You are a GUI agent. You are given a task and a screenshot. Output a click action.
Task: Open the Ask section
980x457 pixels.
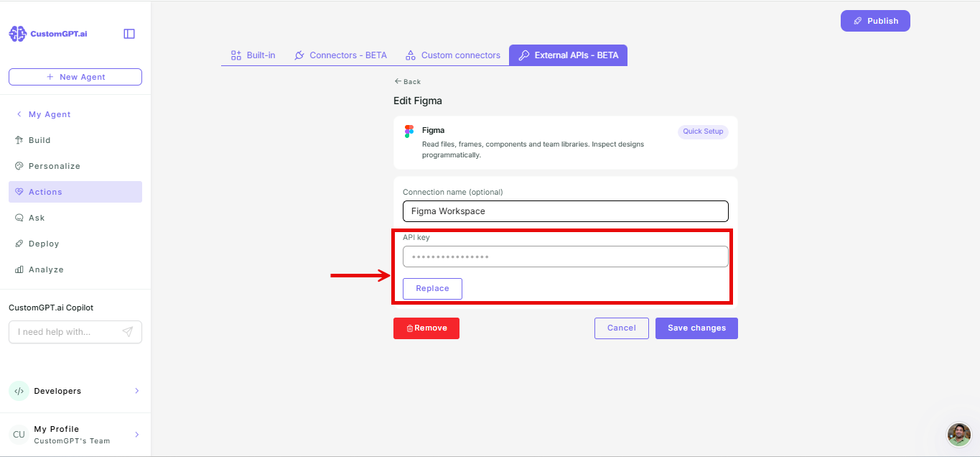click(x=75, y=218)
